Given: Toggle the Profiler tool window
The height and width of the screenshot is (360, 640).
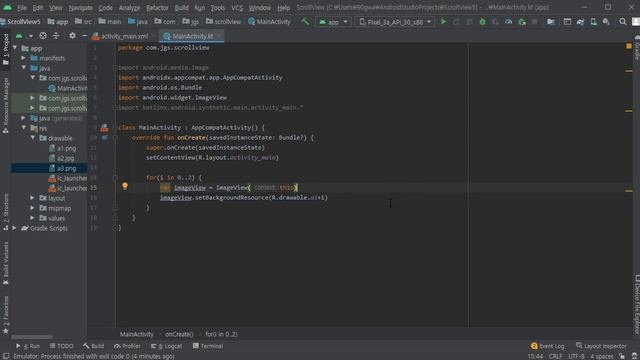Looking at the screenshot, I should click(127, 346).
